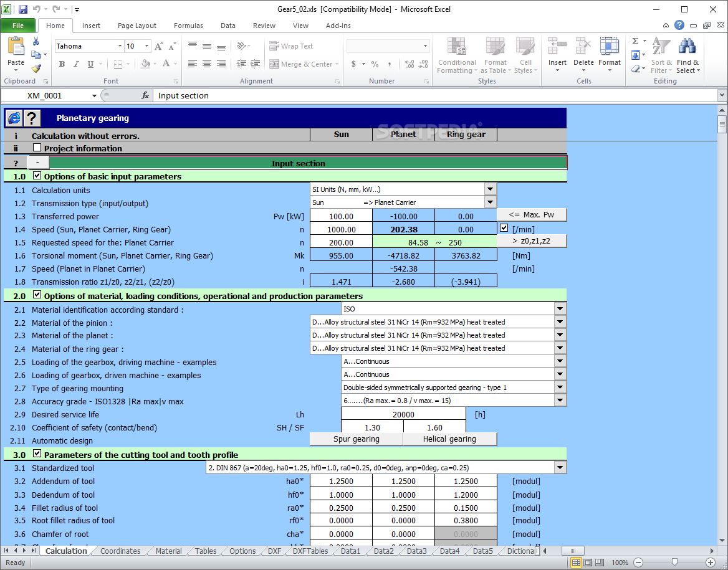Click the zoom slider handle
Image resolution: width=728 pixels, height=570 pixels.
click(x=674, y=563)
